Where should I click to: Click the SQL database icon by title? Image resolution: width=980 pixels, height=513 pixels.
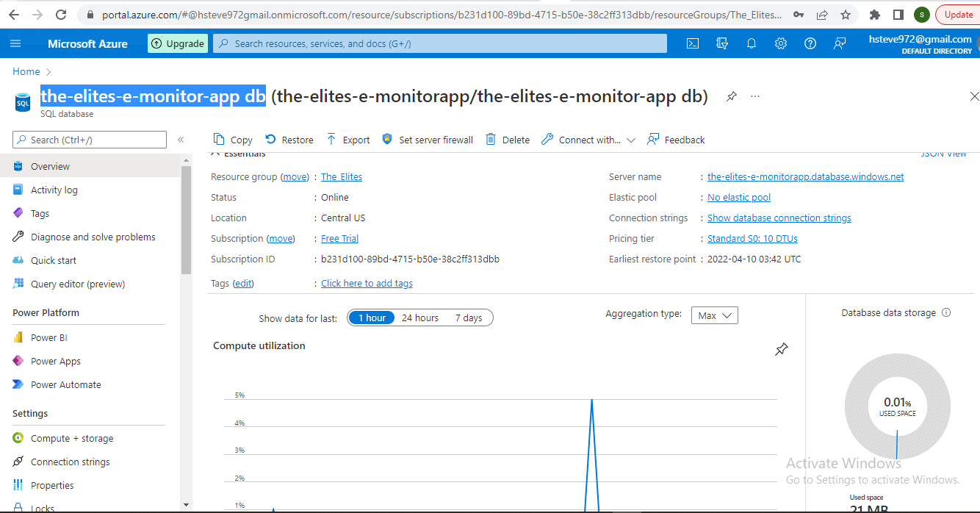pos(23,101)
